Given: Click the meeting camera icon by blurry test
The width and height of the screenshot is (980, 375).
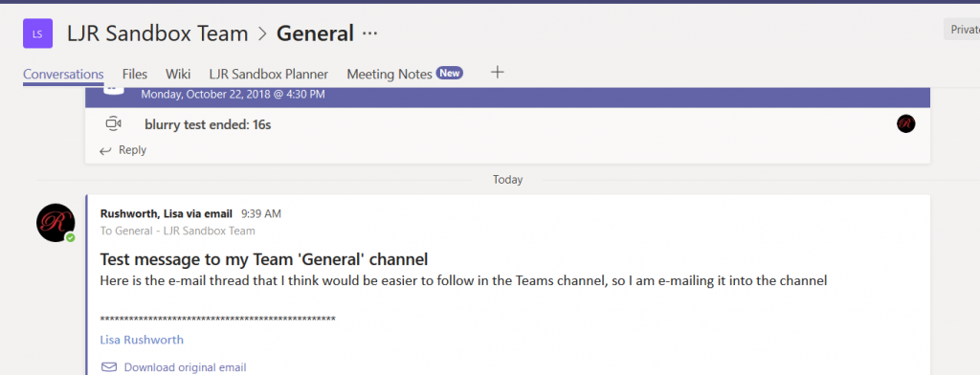Looking at the screenshot, I should 113,123.
